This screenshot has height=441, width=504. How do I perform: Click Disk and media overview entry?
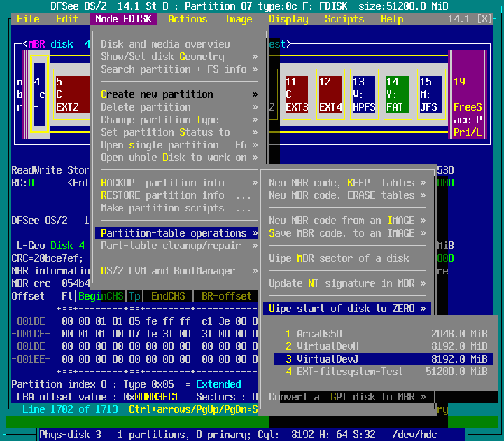point(165,44)
